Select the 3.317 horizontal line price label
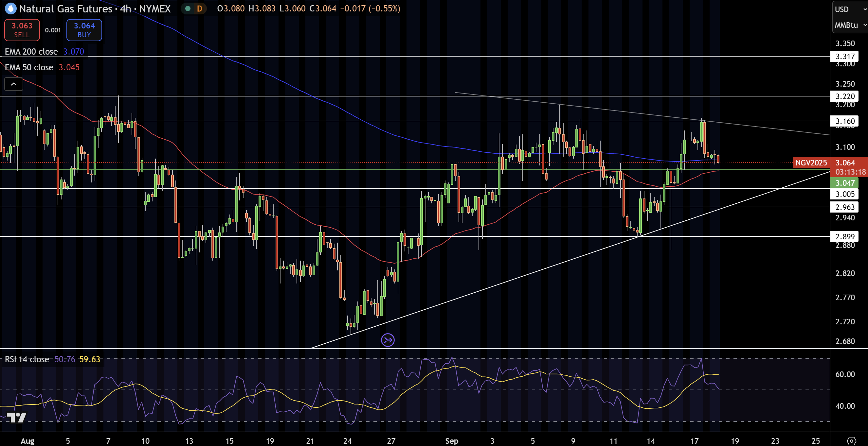 844,57
